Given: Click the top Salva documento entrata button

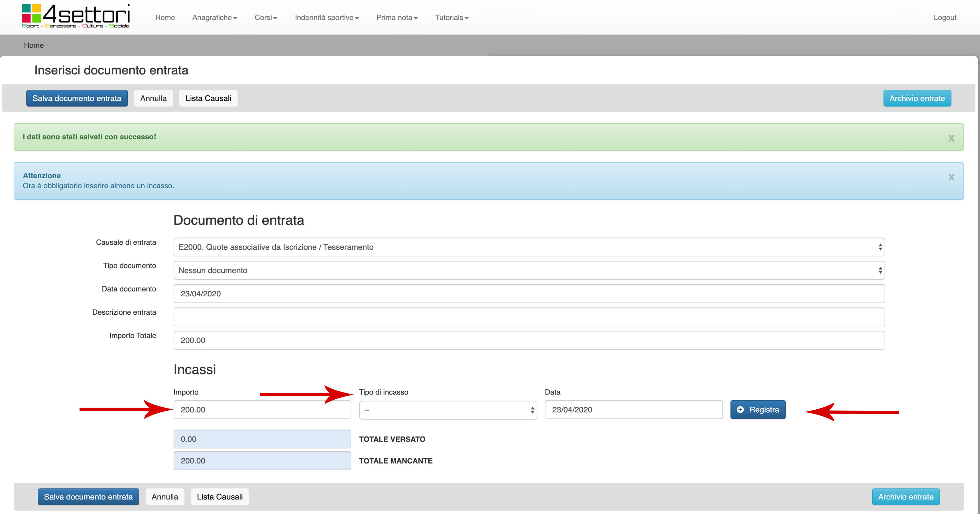Looking at the screenshot, I should click(x=77, y=98).
